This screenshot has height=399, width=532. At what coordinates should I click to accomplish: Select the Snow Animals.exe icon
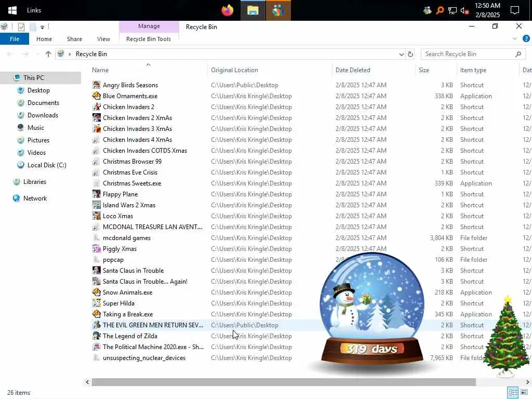click(x=96, y=292)
